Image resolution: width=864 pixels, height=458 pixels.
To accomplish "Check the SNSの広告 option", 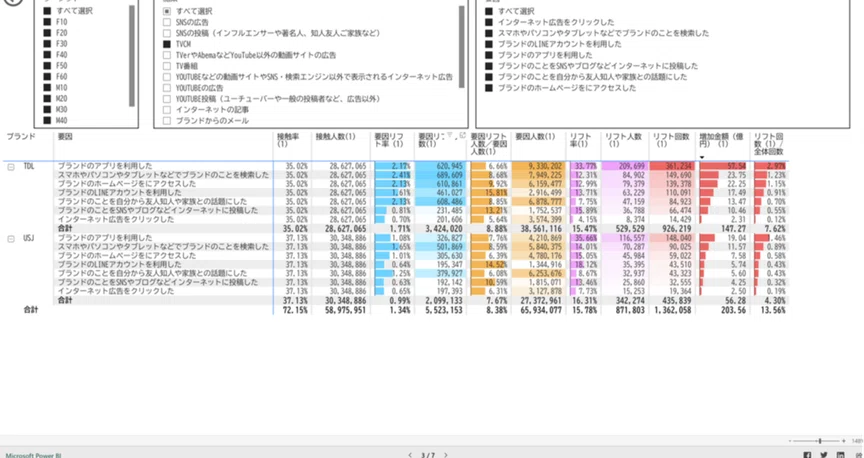I will click(167, 22).
